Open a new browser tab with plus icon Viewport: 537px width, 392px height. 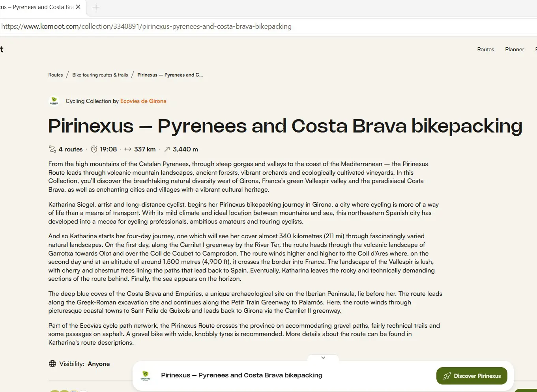96,7
